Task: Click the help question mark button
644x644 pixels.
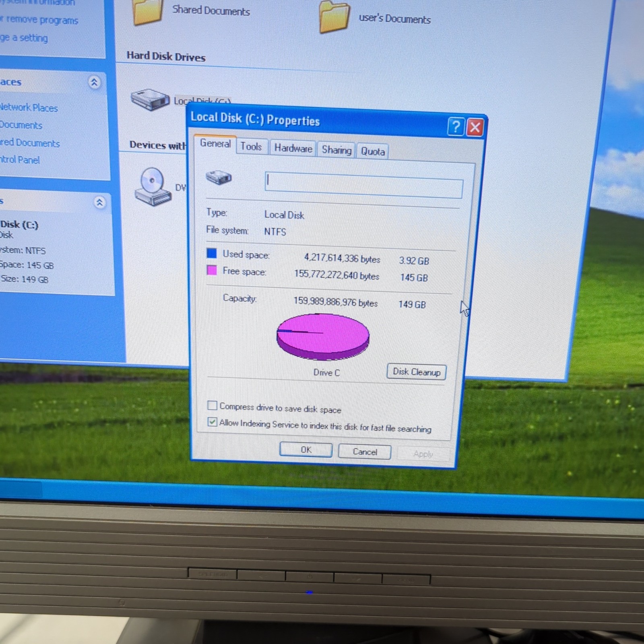Action: pos(456,127)
